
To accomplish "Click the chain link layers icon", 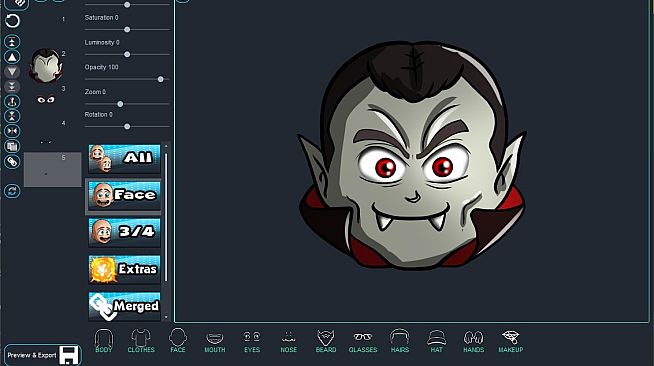I will pos(12,161).
